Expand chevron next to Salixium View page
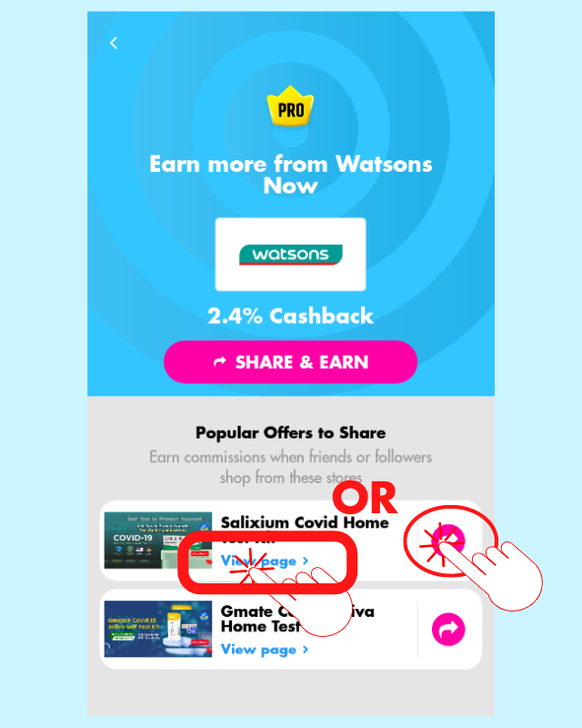 (x=306, y=561)
